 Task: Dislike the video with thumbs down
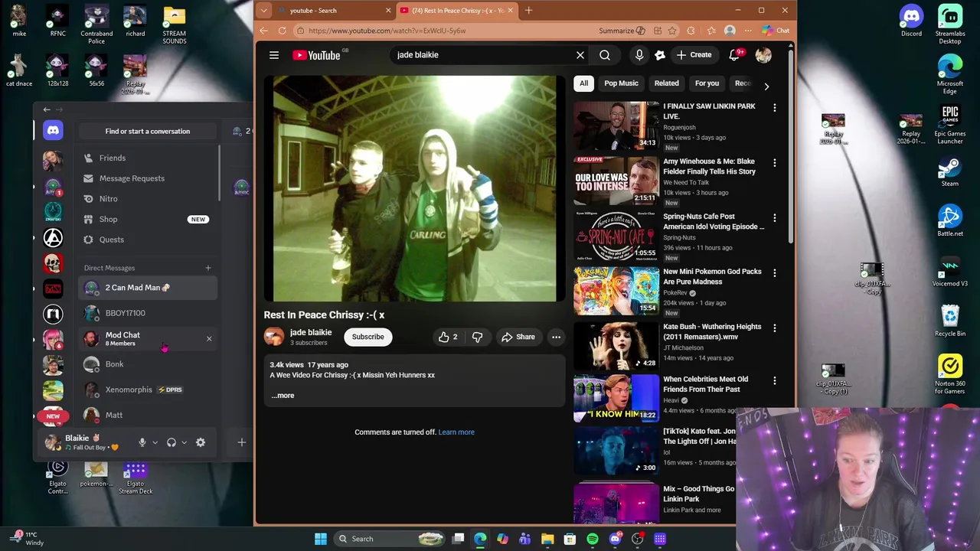[x=477, y=337]
